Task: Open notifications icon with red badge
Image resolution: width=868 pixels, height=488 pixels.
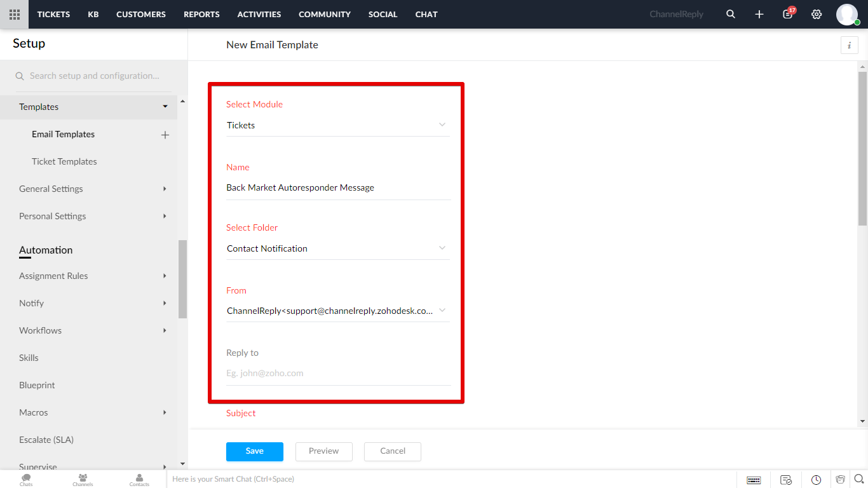Action: pos(789,13)
